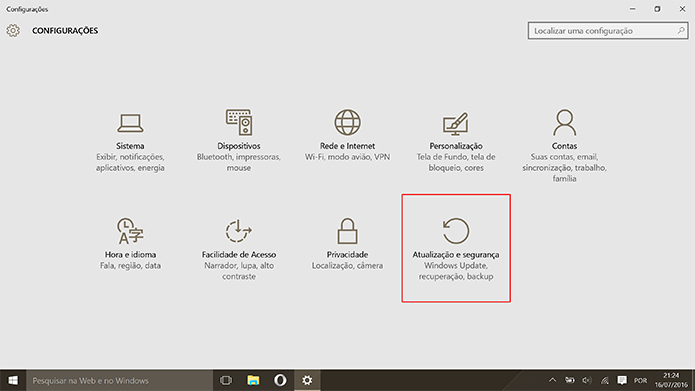Open the Privacidade padlock icon
Image resolution: width=695 pixels, height=391 pixels.
coord(348,231)
